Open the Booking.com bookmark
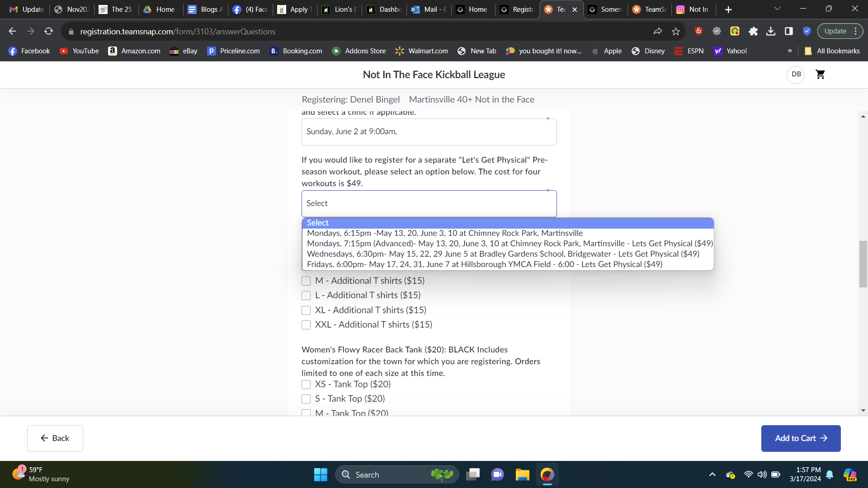The height and width of the screenshot is (488, 868). pyautogui.click(x=296, y=51)
